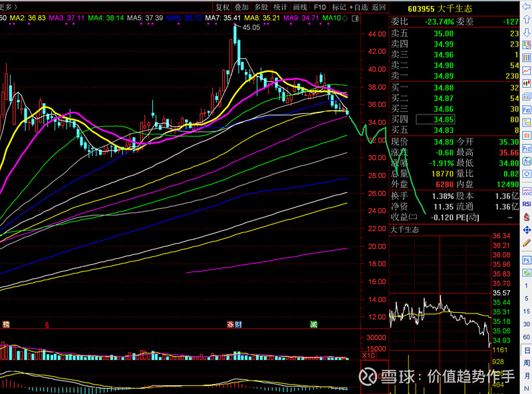Click the up arrow icon in the sidebar
532x394 pixels.
pyautogui.click(x=527, y=19)
